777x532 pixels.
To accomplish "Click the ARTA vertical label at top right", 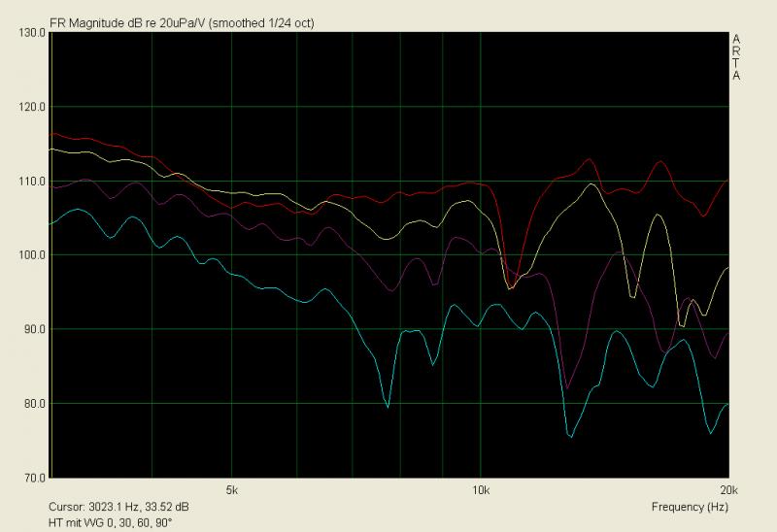I will point(736,57).
